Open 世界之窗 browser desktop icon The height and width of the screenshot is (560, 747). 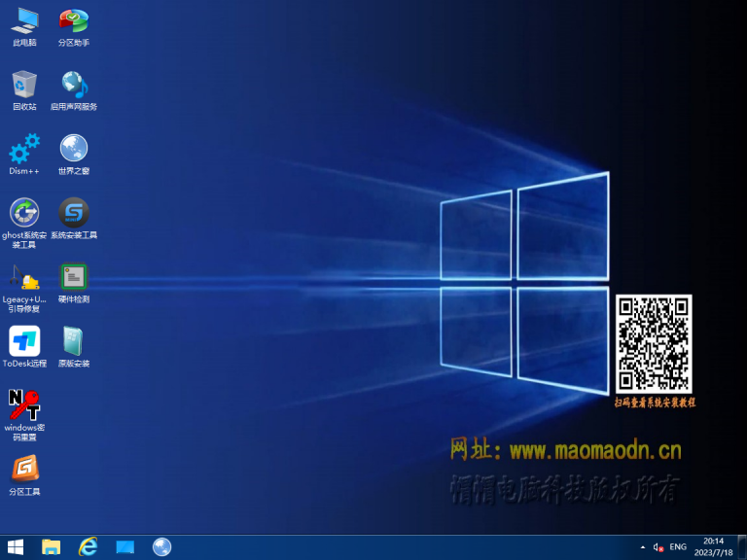point(74,155)
